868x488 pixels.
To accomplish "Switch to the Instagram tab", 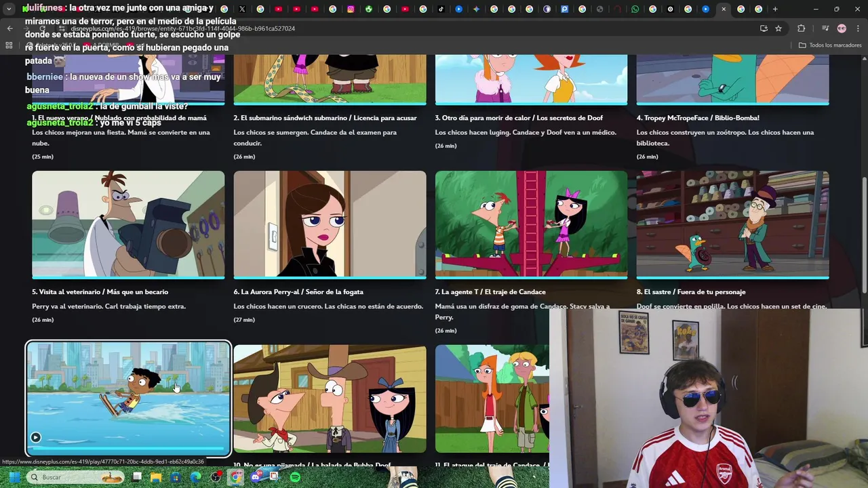I will pyautogui.click(x=351, y=9).
